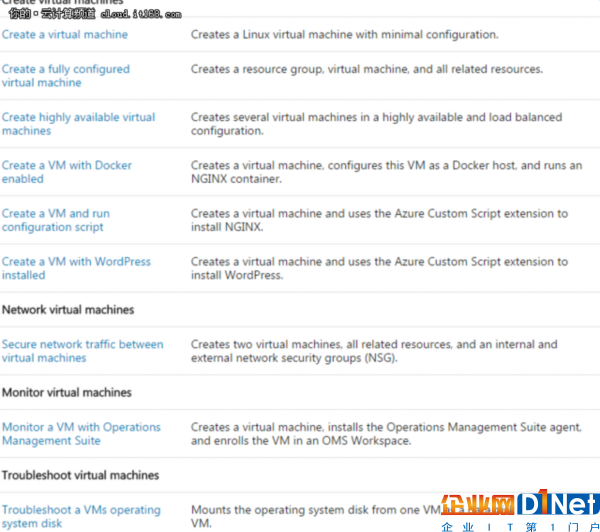Click description mentioning network security groups (NSG)
600x532 pixels.
tap(374, 351)
